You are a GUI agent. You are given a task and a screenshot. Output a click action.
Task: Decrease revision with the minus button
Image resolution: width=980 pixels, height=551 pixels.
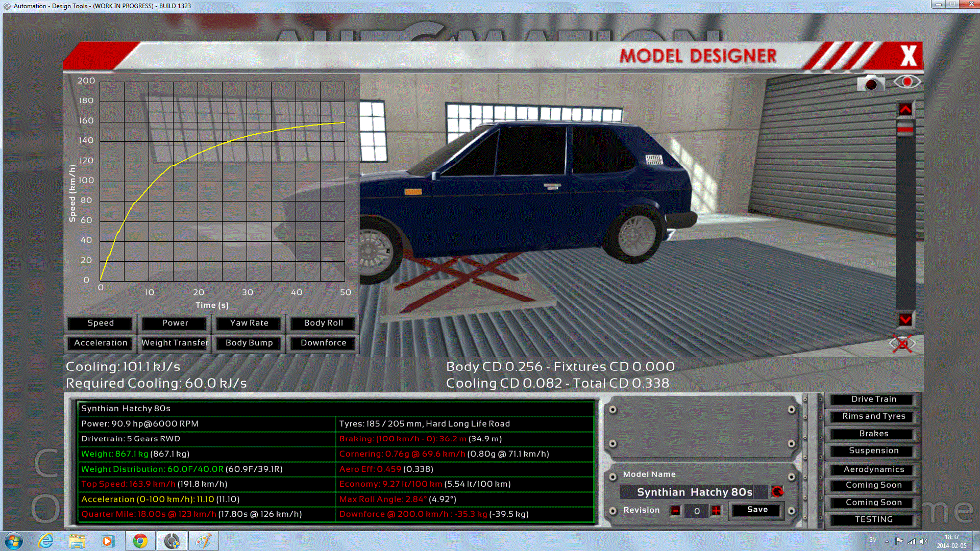pos(675,510)
